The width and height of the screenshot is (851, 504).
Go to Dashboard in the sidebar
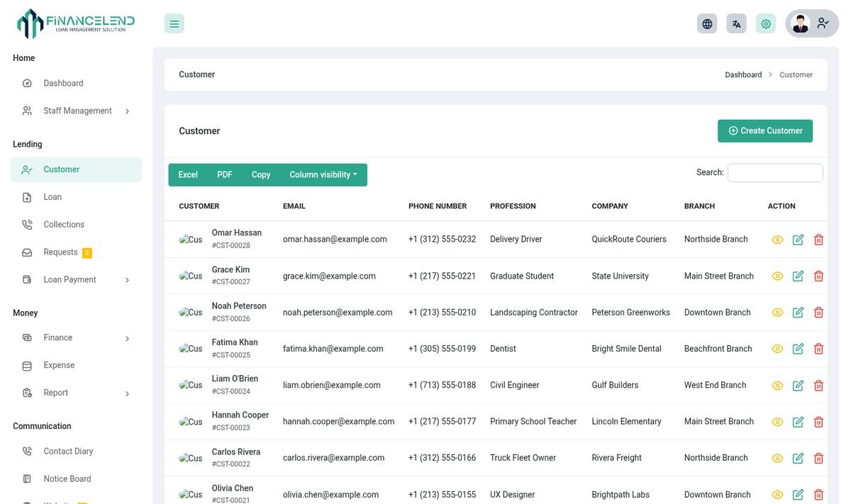(76, 83)
